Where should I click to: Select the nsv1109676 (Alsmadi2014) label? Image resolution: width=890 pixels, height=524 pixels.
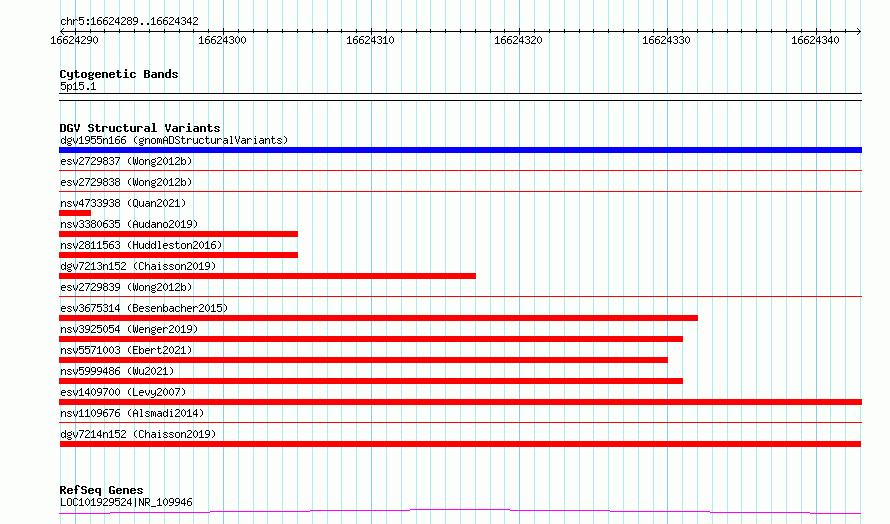132,413
